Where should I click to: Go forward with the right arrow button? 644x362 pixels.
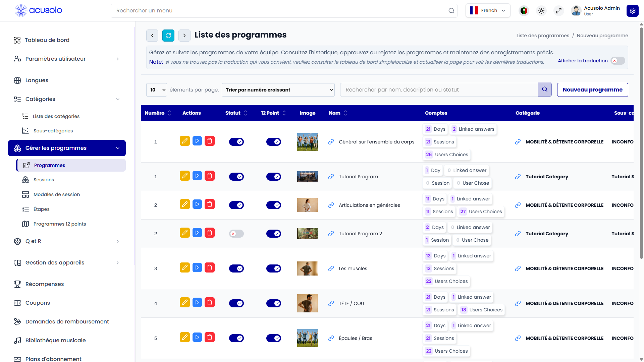click(184, 36)
